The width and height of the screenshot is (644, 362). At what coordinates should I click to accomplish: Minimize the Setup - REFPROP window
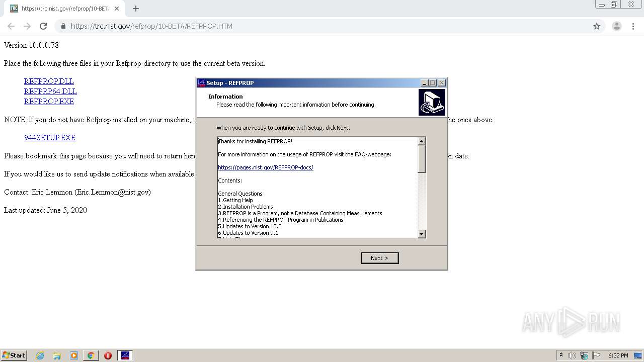tap(424, 83)
